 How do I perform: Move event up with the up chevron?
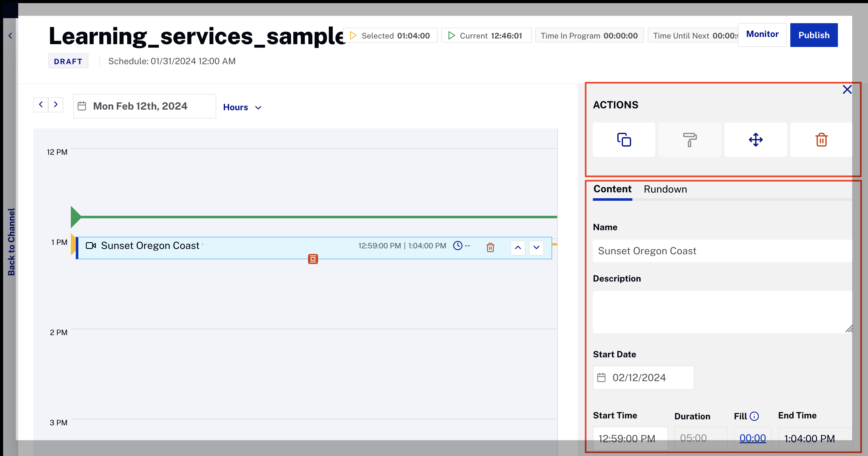518,248
